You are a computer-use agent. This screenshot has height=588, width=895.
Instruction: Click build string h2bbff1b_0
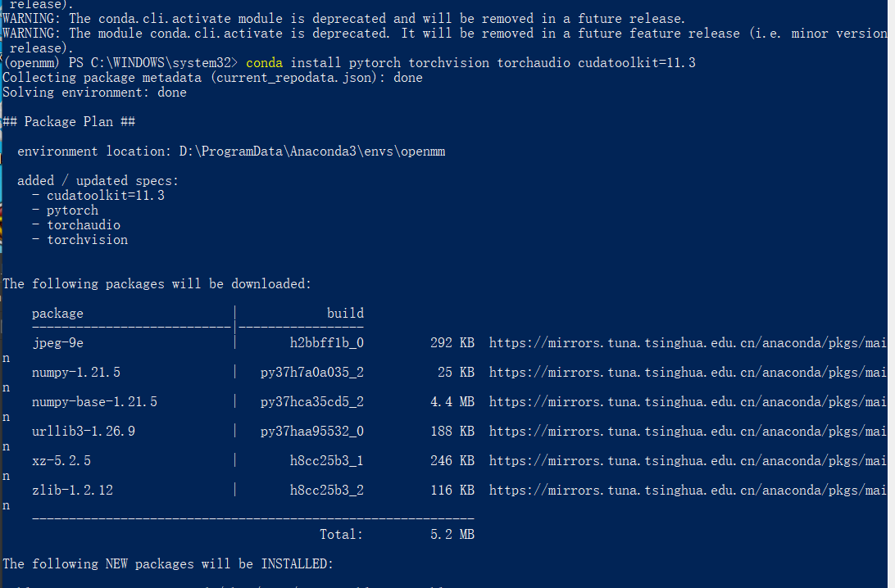click(x=326, y=343)
